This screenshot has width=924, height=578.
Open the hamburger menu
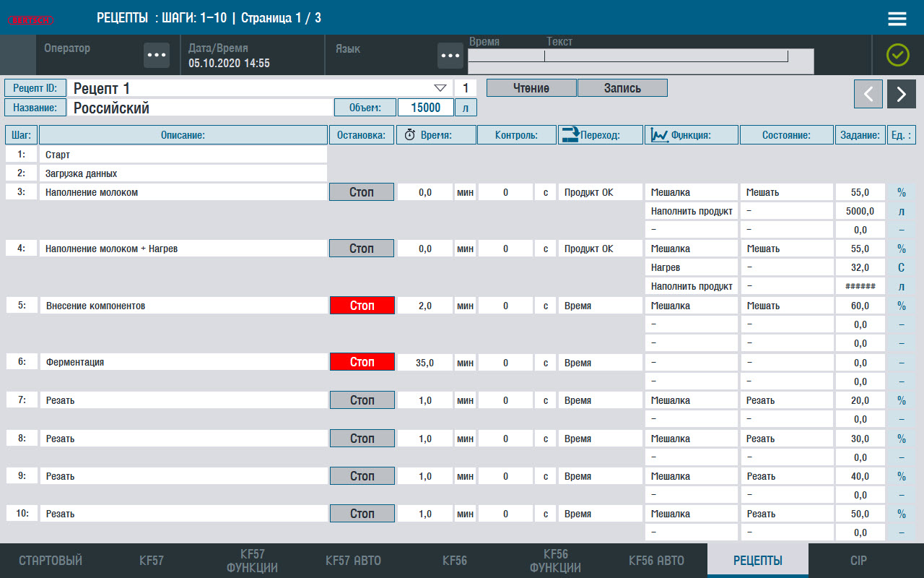(897, 19)
